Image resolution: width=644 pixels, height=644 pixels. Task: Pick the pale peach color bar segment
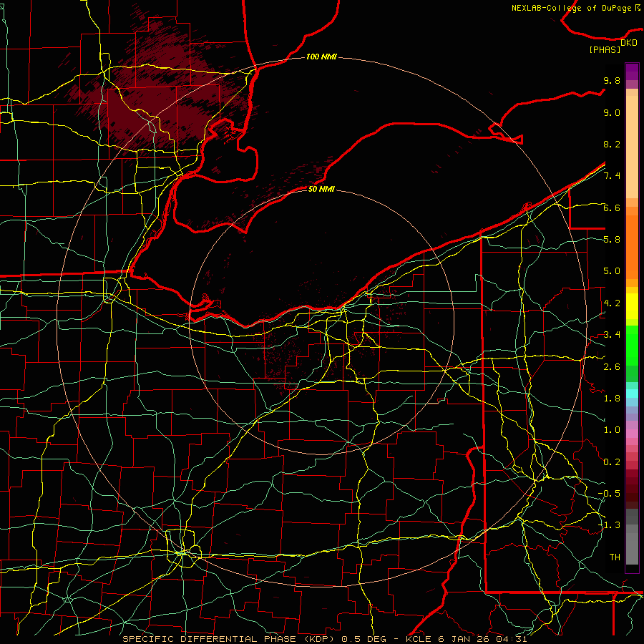click(x=632, y=147)
